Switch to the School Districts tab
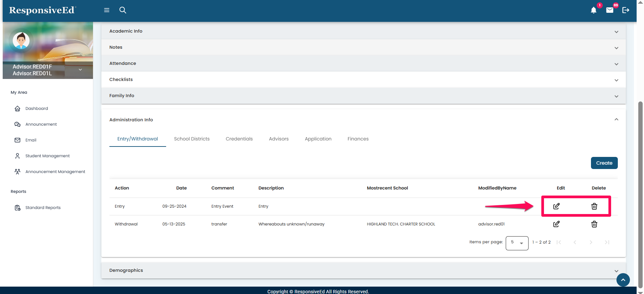Image resolution: width=644 pixels, height=294 pixels. pyautogui.click(x=192, y=139)
